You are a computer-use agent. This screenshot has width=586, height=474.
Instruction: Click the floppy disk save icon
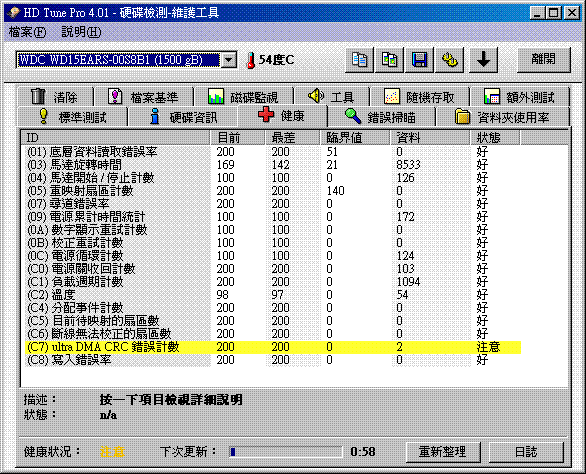419,59
